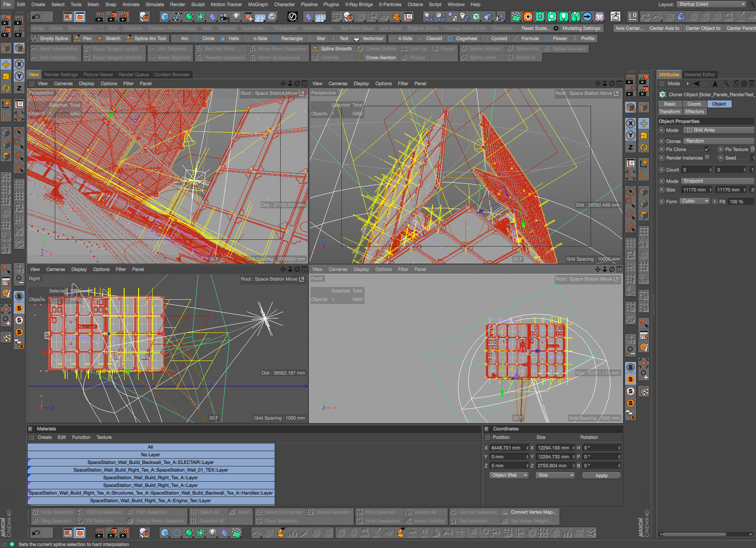Select the No Layer row in Materials
This screenshot has width=756, height=548.
click(x=151, y=455)
